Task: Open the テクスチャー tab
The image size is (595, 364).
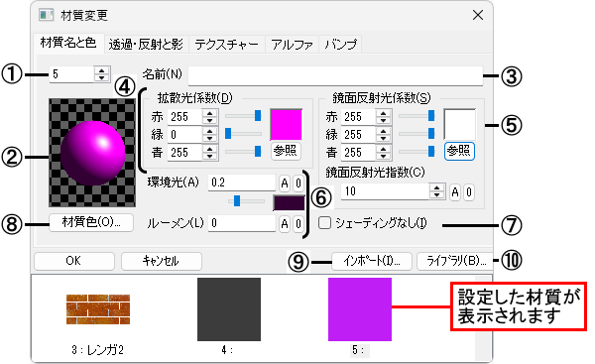Action: tap(226, 45)
